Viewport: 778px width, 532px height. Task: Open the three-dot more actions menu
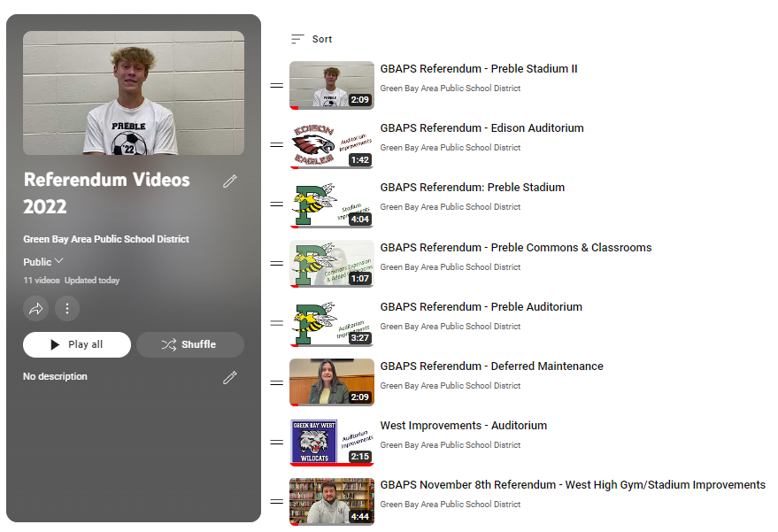67,309
